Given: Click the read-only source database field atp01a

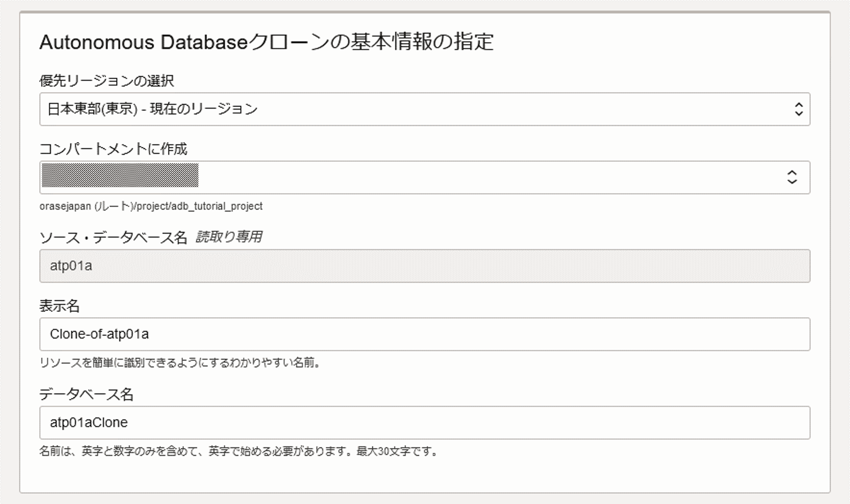Looking at the screenshot, I should pos(424,266).
